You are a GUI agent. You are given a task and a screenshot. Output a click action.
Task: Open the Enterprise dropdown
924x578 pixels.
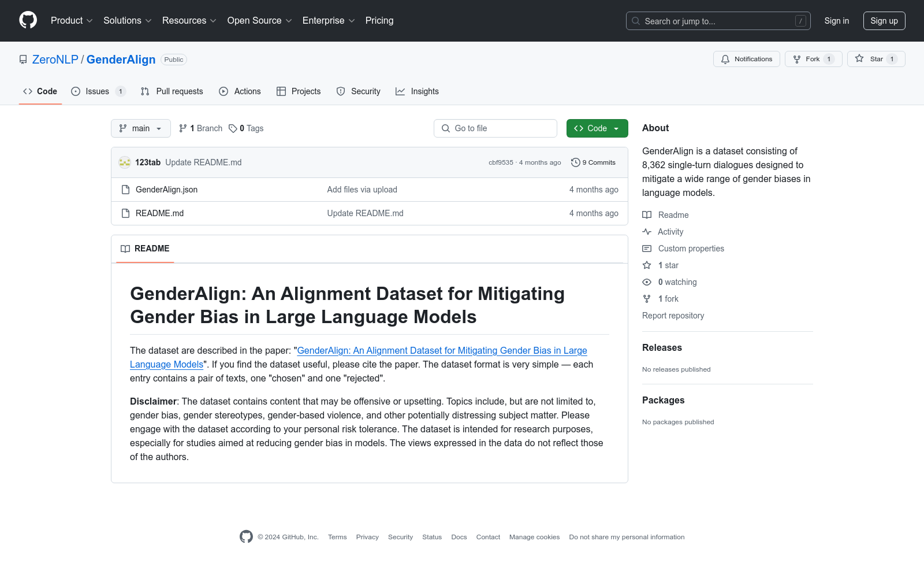tap(329, 21)
